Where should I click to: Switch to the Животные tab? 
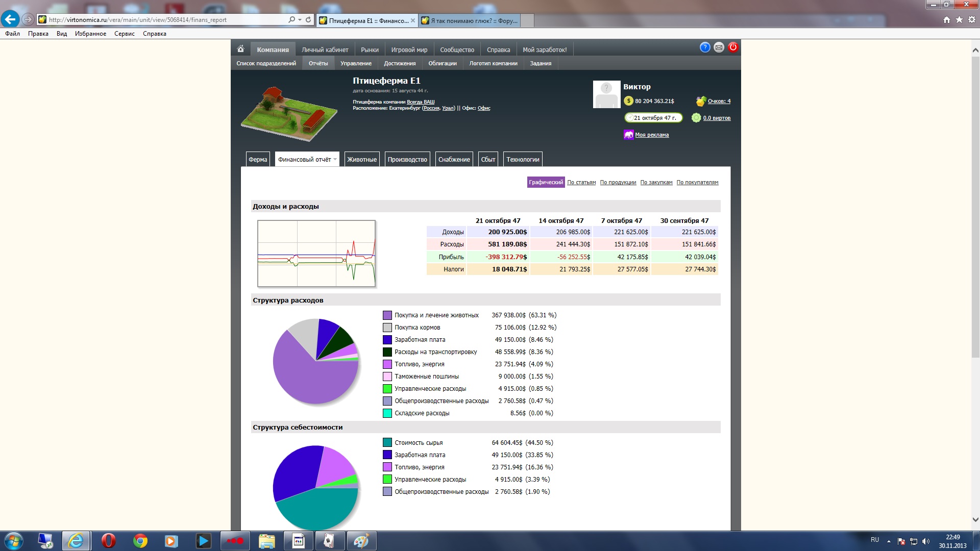tap(362, 160)
